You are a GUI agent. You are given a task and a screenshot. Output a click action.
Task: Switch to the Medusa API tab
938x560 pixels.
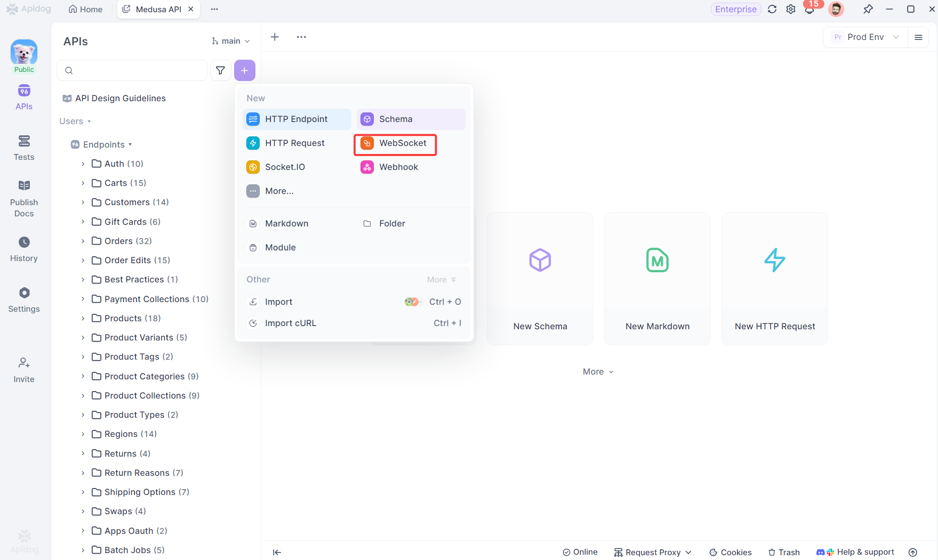click(x=155, y=9)
